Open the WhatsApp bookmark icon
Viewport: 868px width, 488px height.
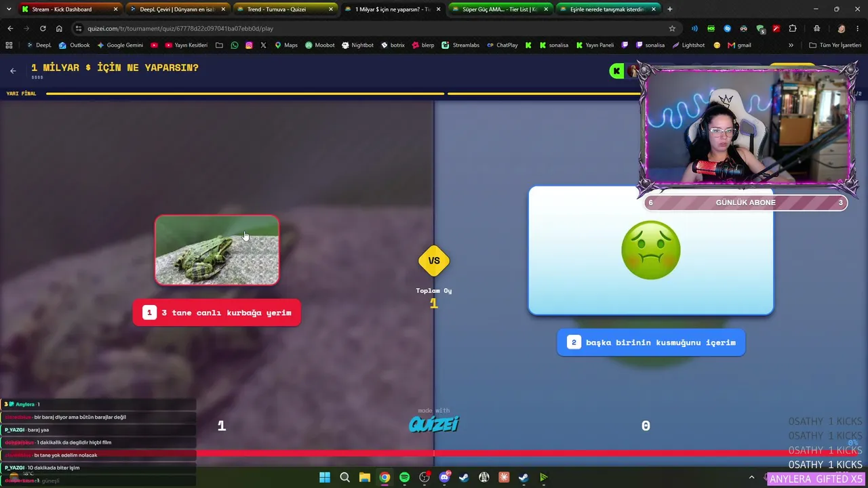235,45
